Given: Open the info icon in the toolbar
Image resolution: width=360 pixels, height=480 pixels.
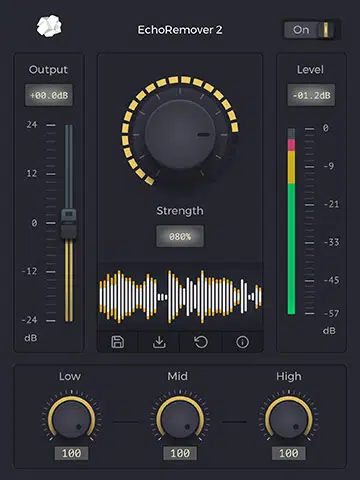Looking at the screenshot, I should pyautogui.click(x=242, y=342).
